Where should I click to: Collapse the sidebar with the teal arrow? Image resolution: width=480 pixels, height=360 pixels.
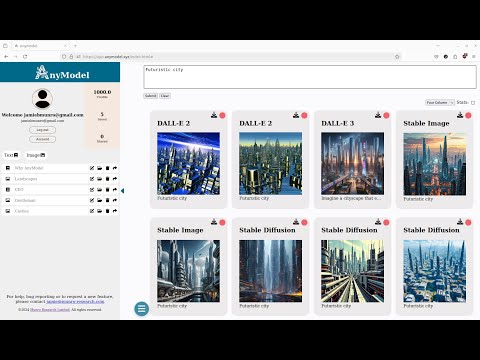click(123, 191)
